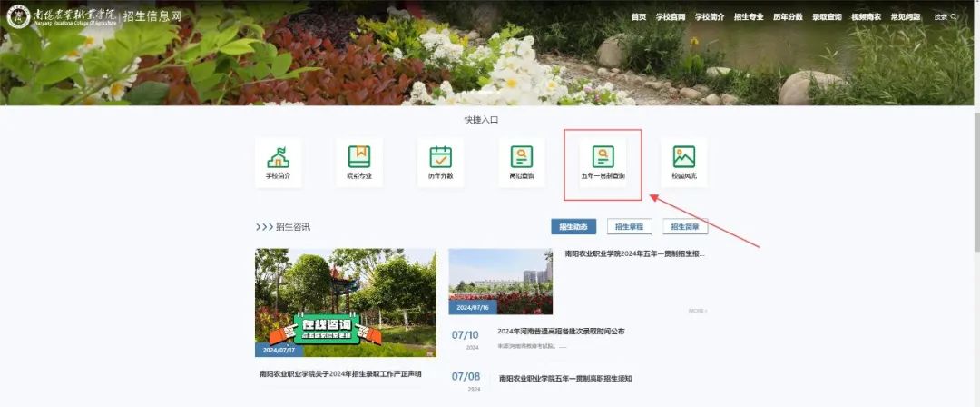Open 常见问题 in the navigation bar
The width and height of the screenshot is (980, 407).
(x=906, y=17)
